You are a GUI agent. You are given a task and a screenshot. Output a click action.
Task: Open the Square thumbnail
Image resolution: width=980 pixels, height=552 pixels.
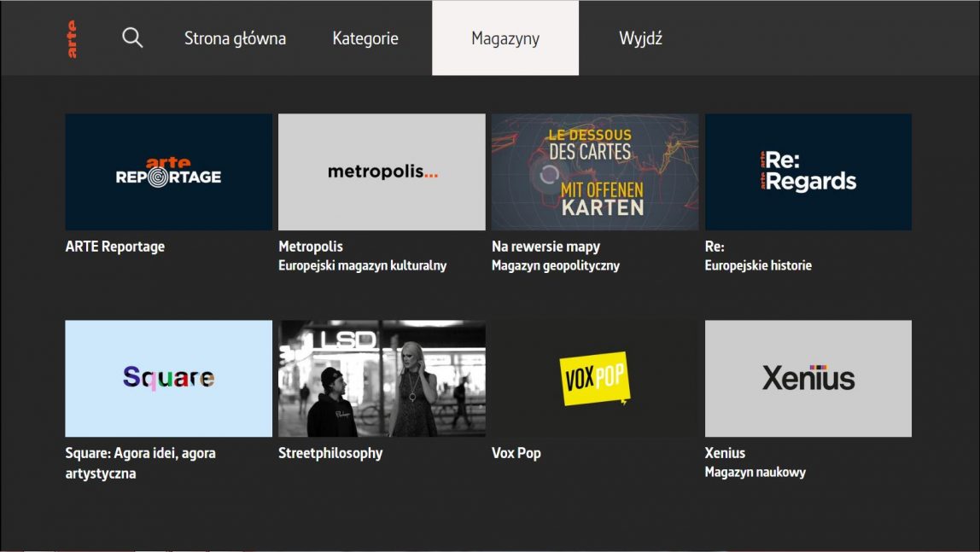coord(169,379)
